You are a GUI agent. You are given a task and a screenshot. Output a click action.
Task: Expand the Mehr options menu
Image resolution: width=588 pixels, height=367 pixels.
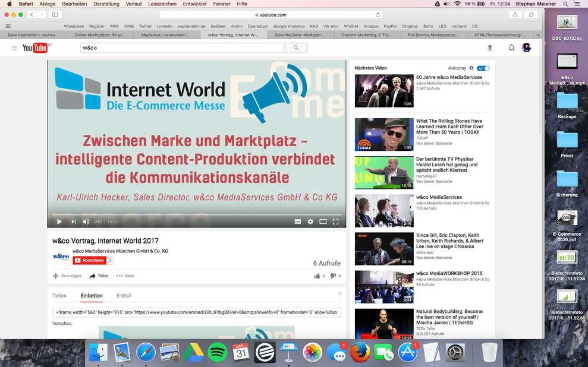pyautogui.click(x=125, y=276)
